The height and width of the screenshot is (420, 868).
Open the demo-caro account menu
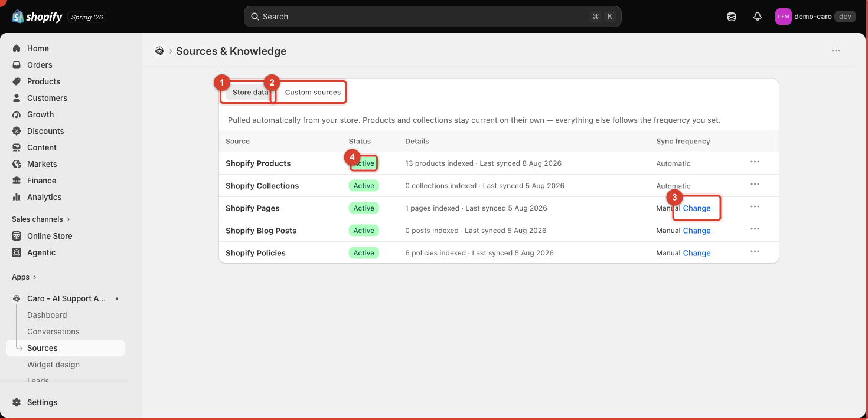tap(815, 17)
